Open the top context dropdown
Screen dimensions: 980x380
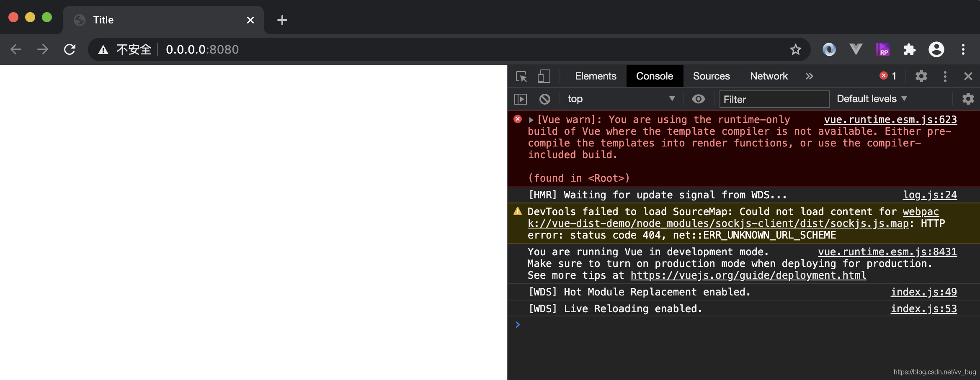tap(621, 99)
